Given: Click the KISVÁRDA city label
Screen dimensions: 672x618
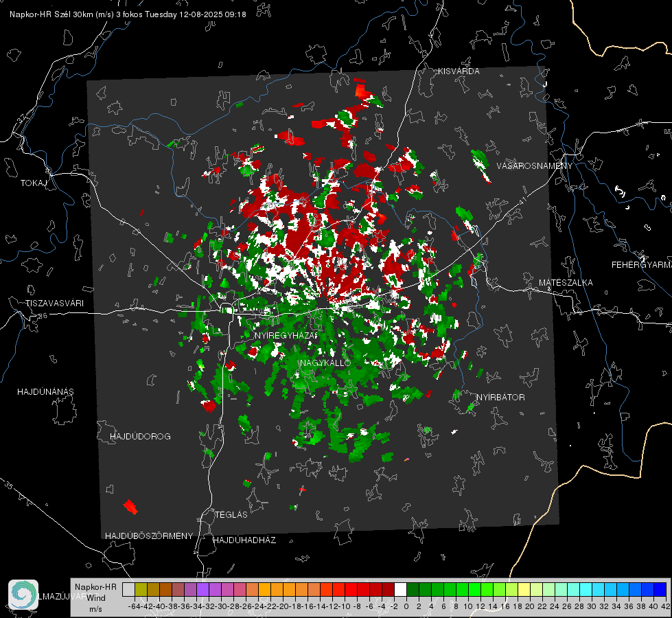Looking at the screenshot, I should pyautogui.click(x=459, y=71).
